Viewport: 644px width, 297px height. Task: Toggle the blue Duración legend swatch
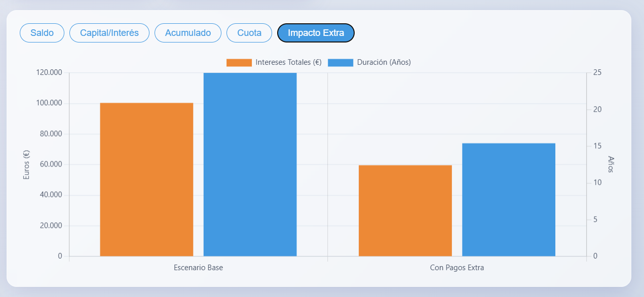pyautogui.click(x=340, y=62)
